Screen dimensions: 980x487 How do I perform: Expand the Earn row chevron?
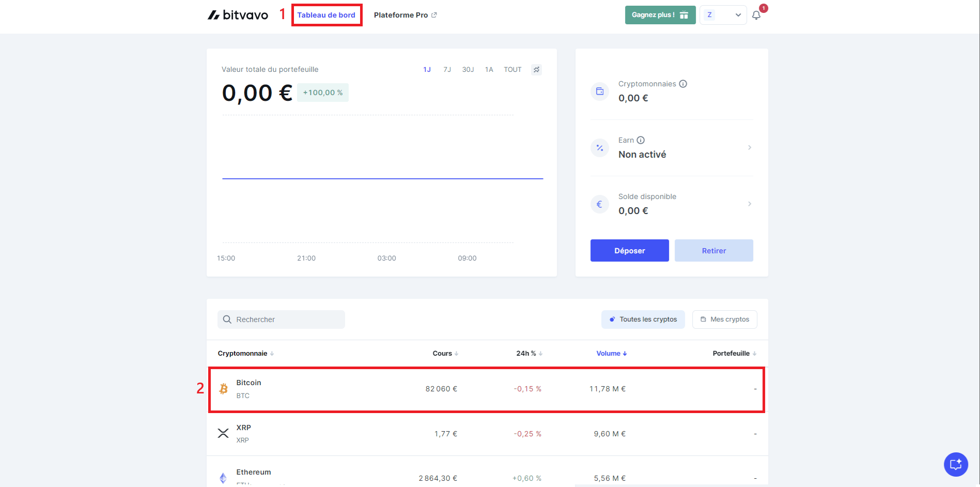[749, 148]
